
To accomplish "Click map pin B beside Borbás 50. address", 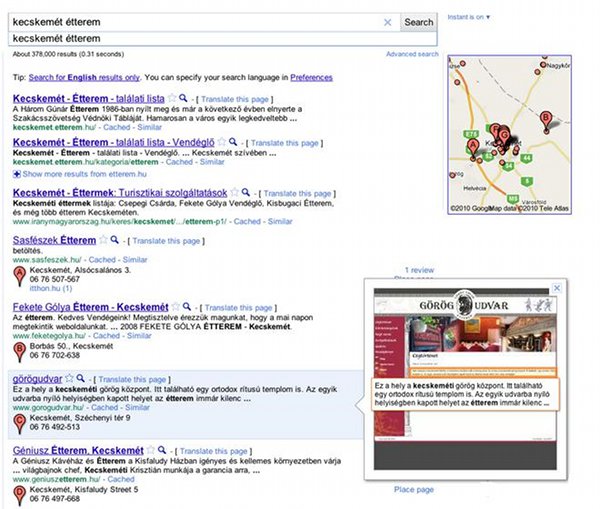I will (20, 352).
